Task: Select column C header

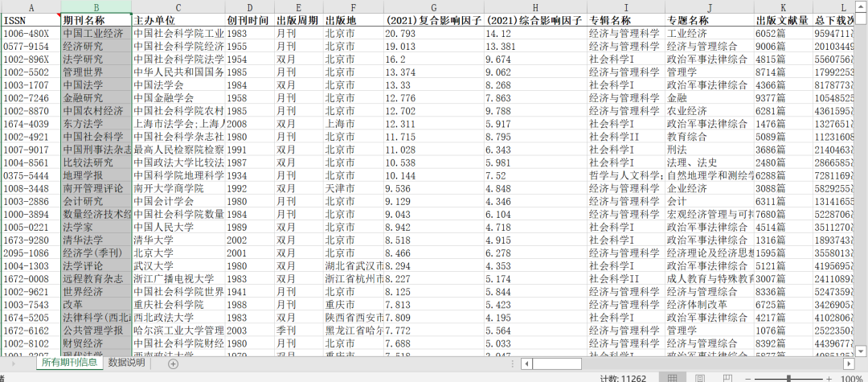Action: point(178,7)
